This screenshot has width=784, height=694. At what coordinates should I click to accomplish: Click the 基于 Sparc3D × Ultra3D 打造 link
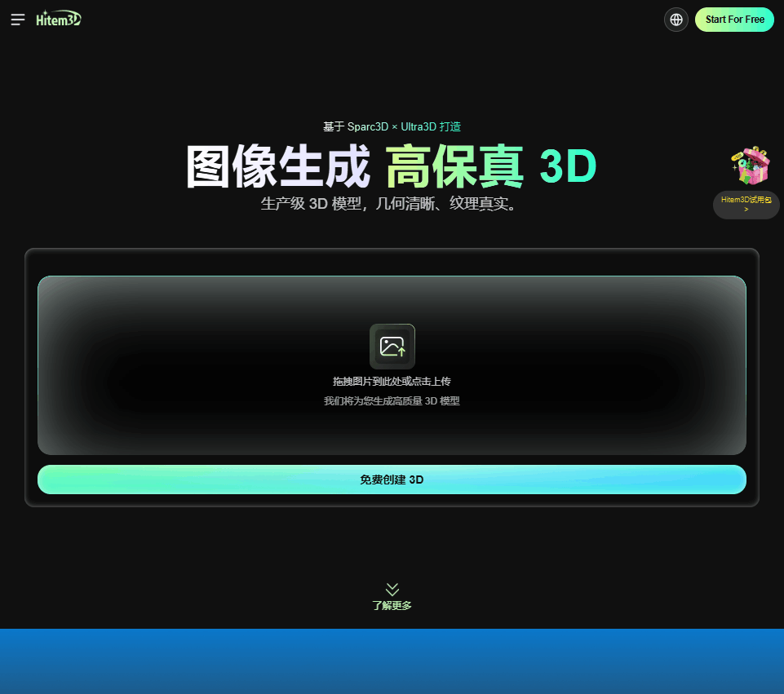tap(392, 126)
